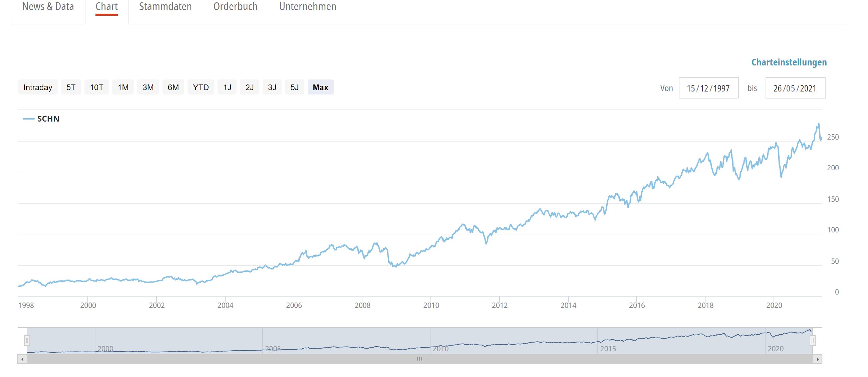Open the Stammdaten tab
868x377 pixels.
click(x=165, y=7)
